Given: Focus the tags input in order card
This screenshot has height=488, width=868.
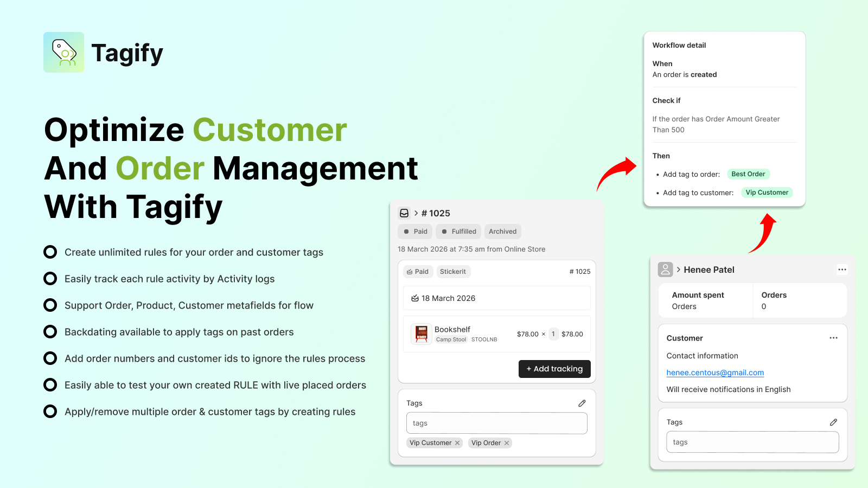Looking at the screenshot, I should click(497, 423).
